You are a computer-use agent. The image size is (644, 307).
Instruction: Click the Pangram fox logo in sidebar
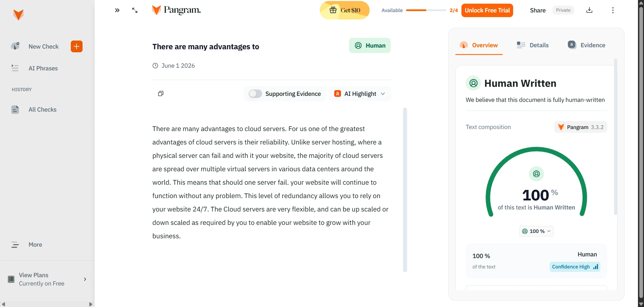[x=18, y=15]
